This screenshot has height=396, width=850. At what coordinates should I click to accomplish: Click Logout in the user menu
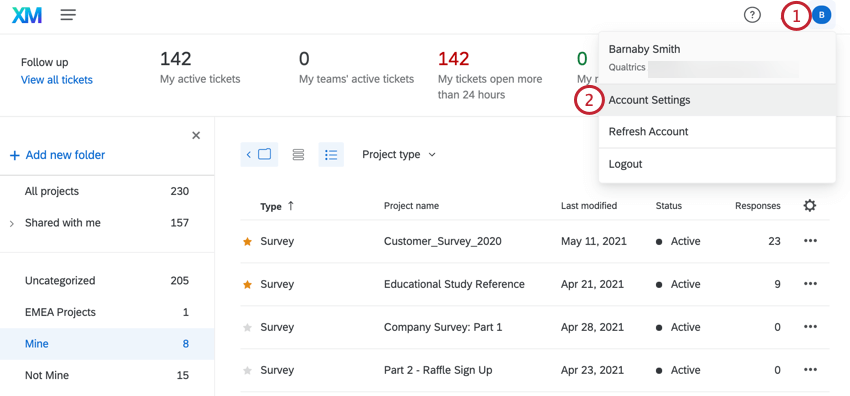click(x=717, y=164)
